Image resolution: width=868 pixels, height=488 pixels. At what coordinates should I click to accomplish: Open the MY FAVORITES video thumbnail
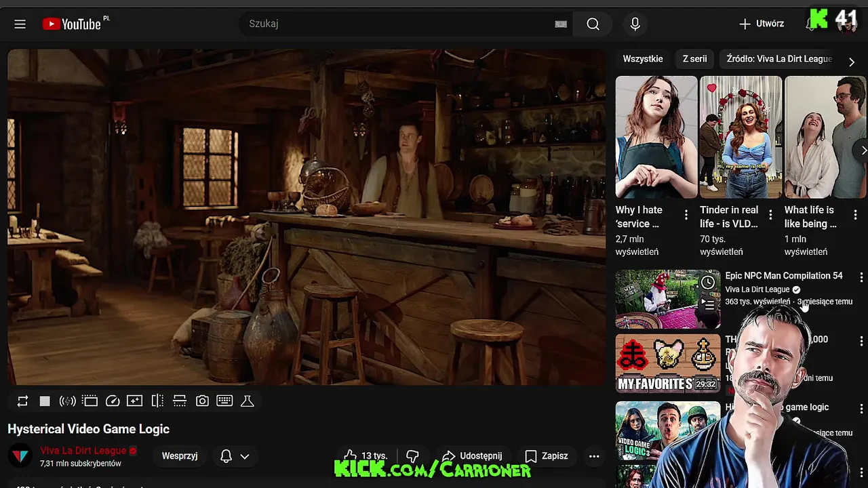click(x=668, y=363)
